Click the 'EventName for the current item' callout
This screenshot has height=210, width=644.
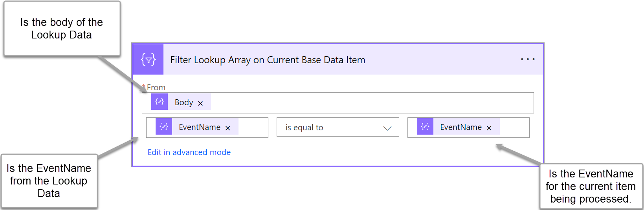point(591,186)
